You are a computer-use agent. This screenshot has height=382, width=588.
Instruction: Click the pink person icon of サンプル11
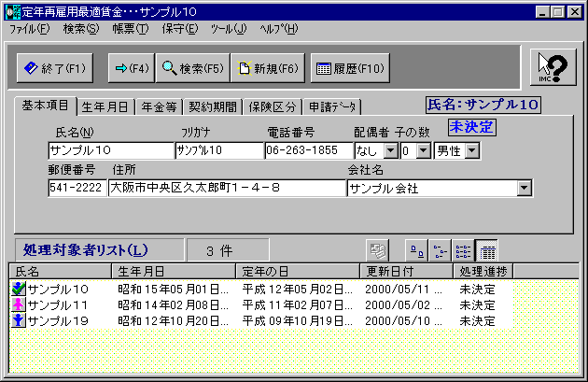18,304
